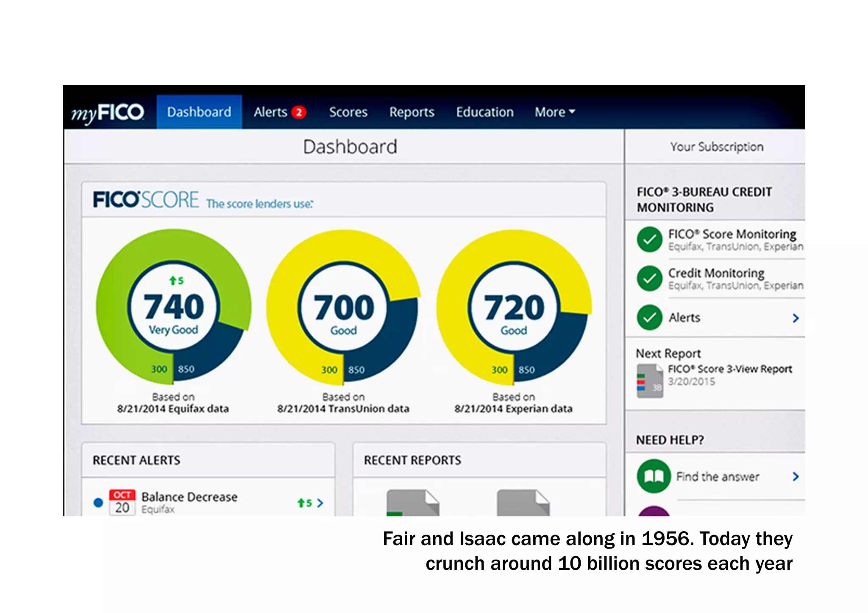This screenshot has height=613, width=868.
Task: Click the blue unread dot beside Balance Decrease
Action: [98, 502]
